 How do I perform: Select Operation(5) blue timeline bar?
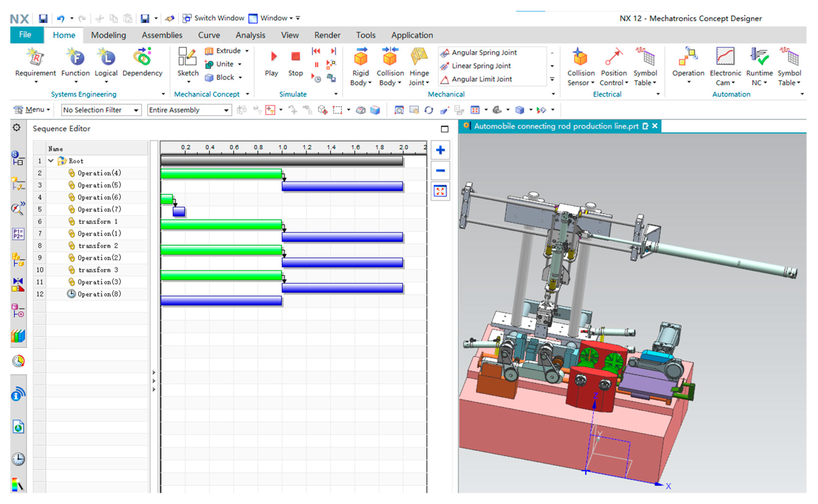click(342, 186)
